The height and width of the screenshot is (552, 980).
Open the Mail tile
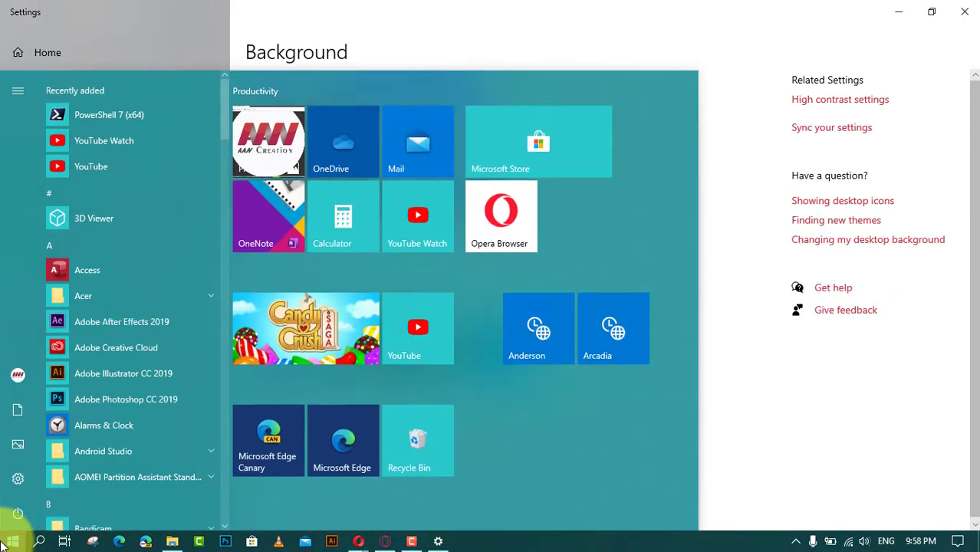[x=418, y=142]
